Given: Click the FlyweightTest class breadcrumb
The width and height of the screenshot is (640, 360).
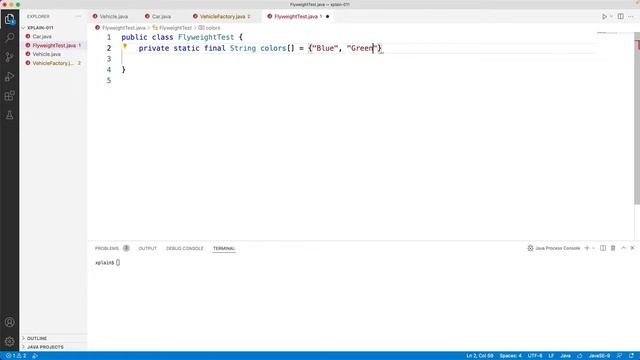Looking at the screenshot, I should click(x=175, y=28).
